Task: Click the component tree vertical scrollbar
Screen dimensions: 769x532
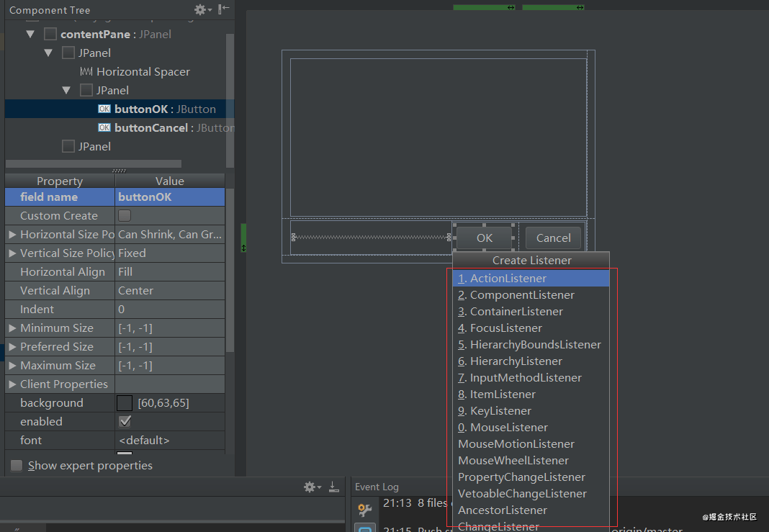Action: click(230, 101)
